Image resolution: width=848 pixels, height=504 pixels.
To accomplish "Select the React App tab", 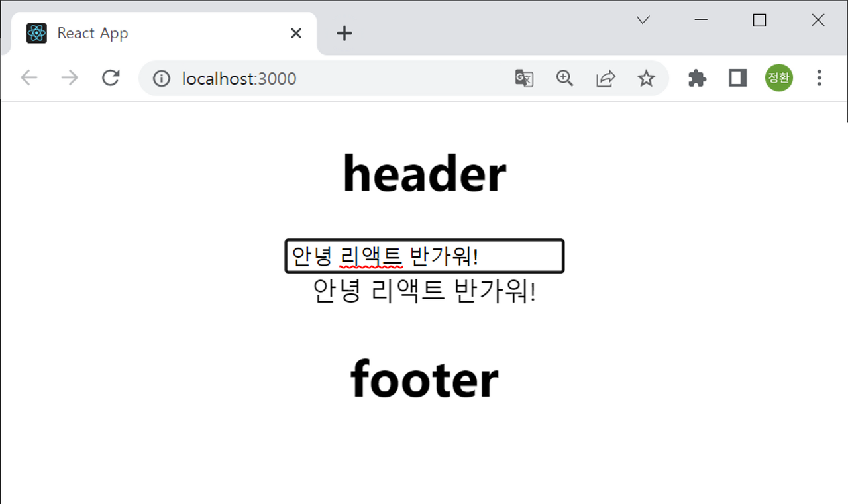I will [x=164, y=33].
